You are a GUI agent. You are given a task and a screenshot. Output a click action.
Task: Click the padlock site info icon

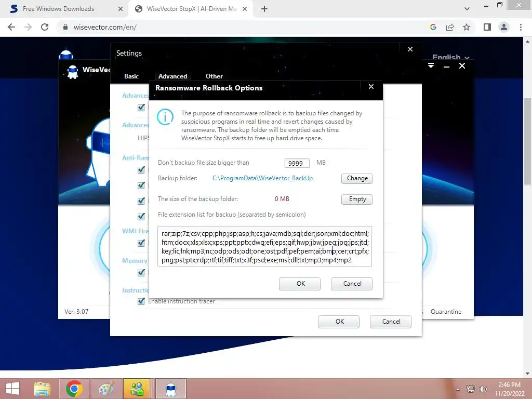tap(65, 27)
